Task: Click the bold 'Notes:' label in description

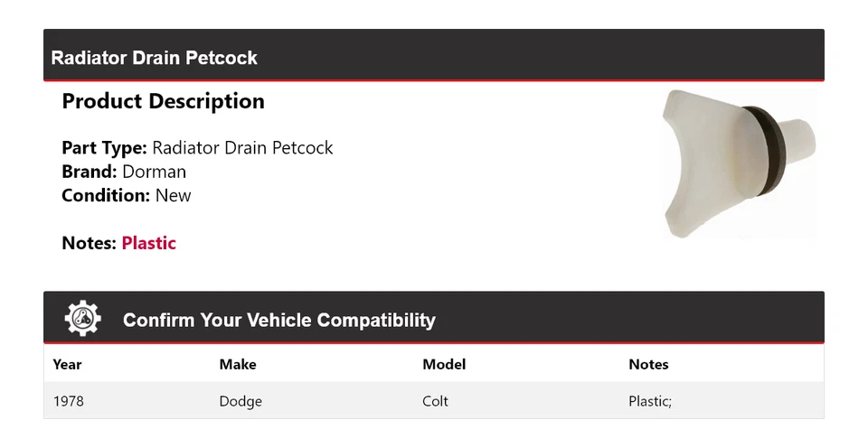Action: [89, 243]
